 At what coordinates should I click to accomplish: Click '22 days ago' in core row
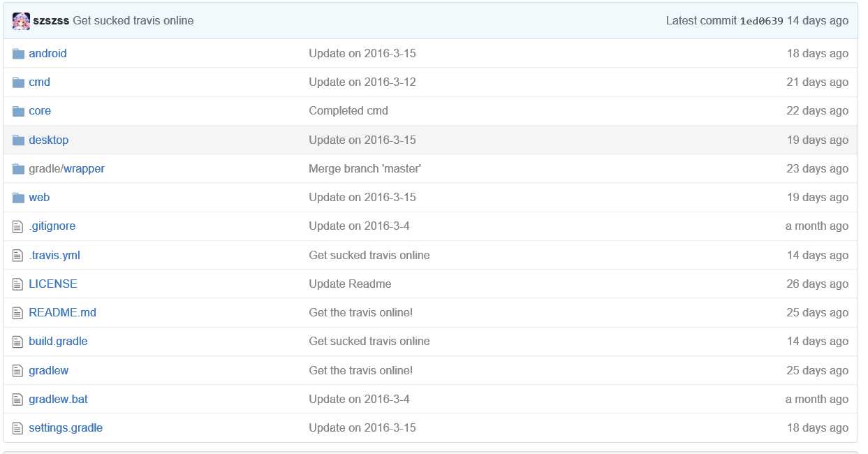click(x=818, y=111)
